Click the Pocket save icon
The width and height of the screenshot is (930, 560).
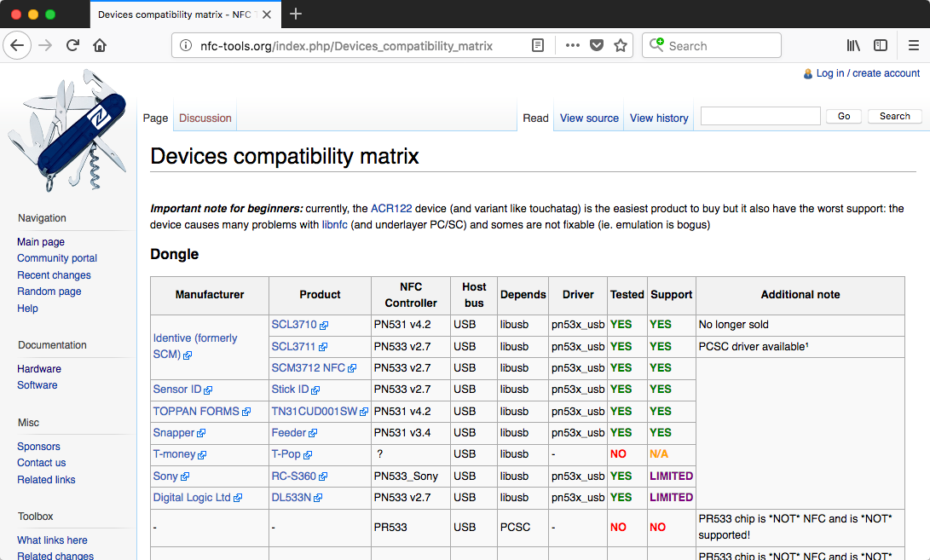597,46
